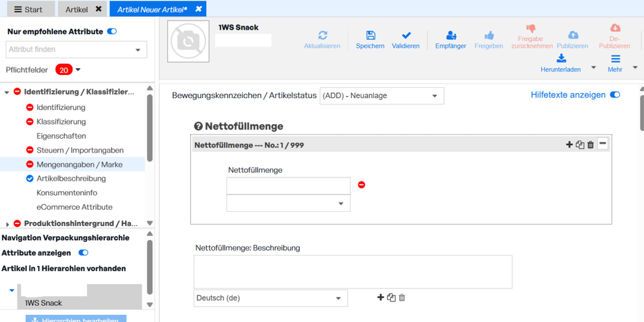Collapse the Identifizierung / Klassifizierung tree group
This screenshot has width=644, height=322.
tap(6, 92)
